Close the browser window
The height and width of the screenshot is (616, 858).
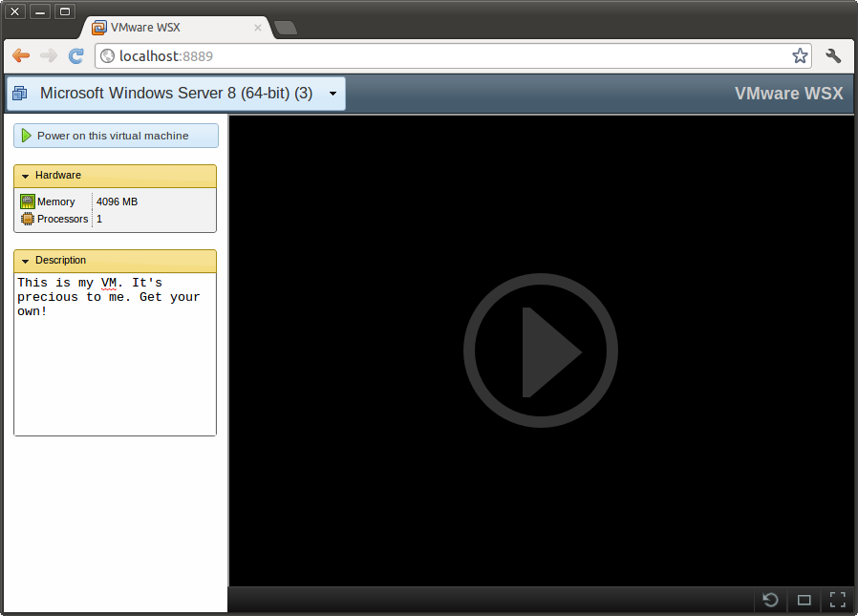15,11
